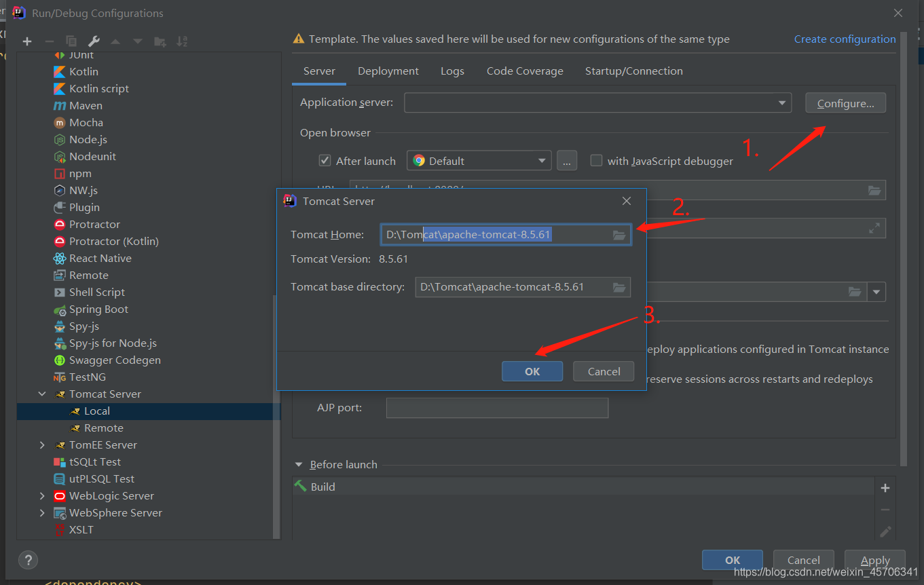924x585 pixels.
Task: Click the wrench Edit Templates icon
Action: [94, 41]
